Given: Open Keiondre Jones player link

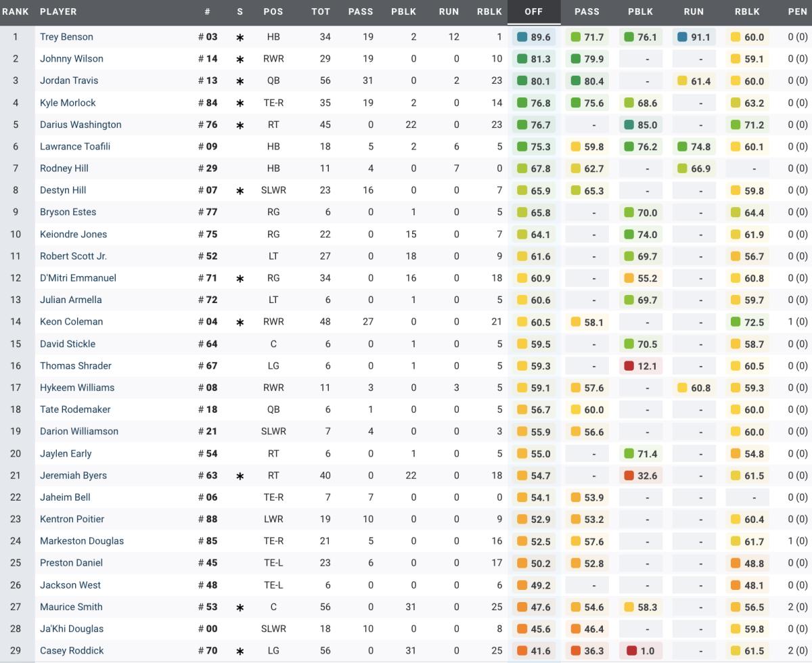Looking at the screenshot, I should 73,234.
